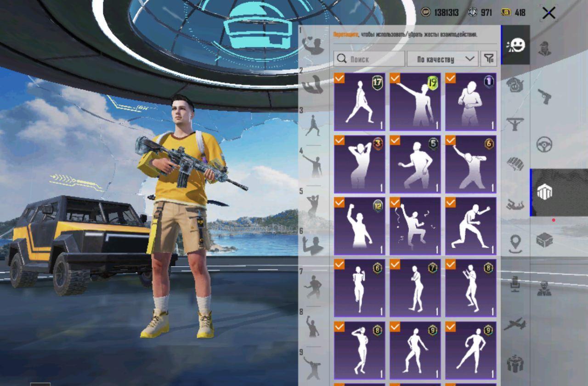Switch to the steering wheel vehicles tab
The image size is (588, 386).
point(545,144)
